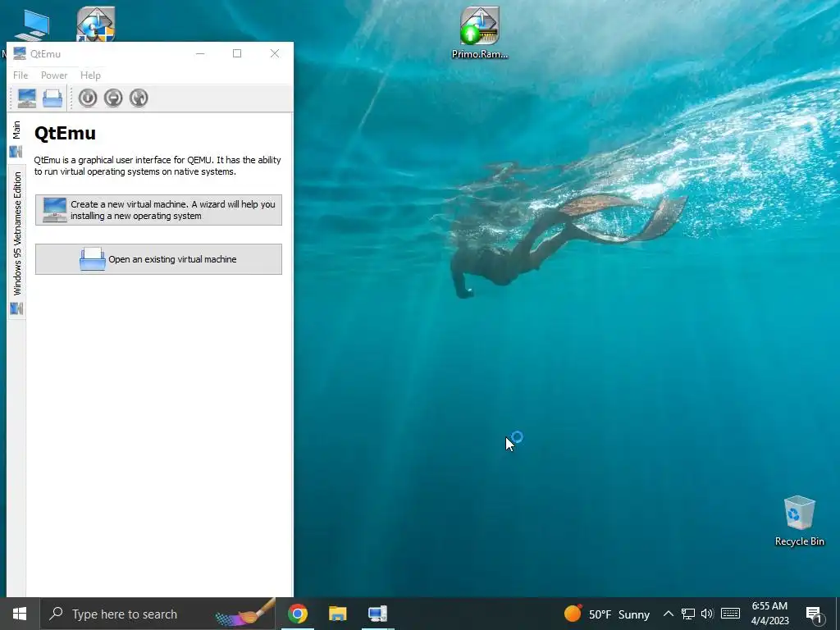Click the start (power on) toolbar button
The height and width of the screenshot is (630, 840).
87,98
